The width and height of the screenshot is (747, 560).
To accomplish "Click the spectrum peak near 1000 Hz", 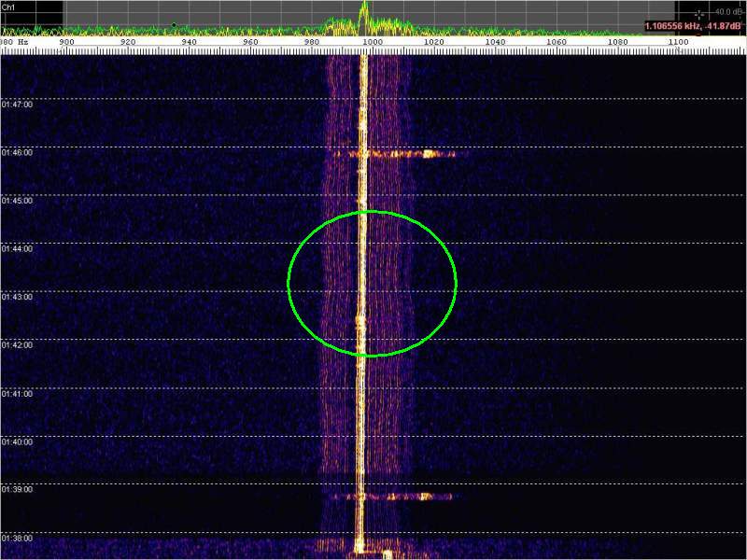I will pyautogui.click(x=364, y=9).
